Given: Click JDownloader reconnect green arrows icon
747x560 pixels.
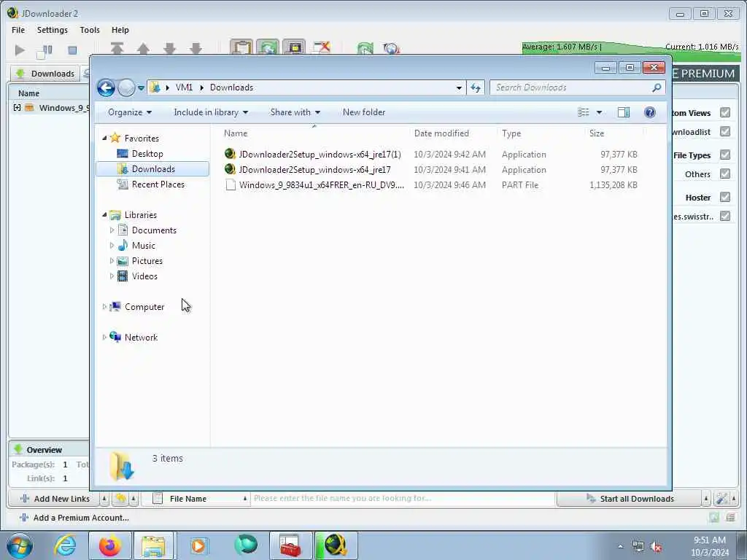Looking at the screenshot, I should 365,47.
